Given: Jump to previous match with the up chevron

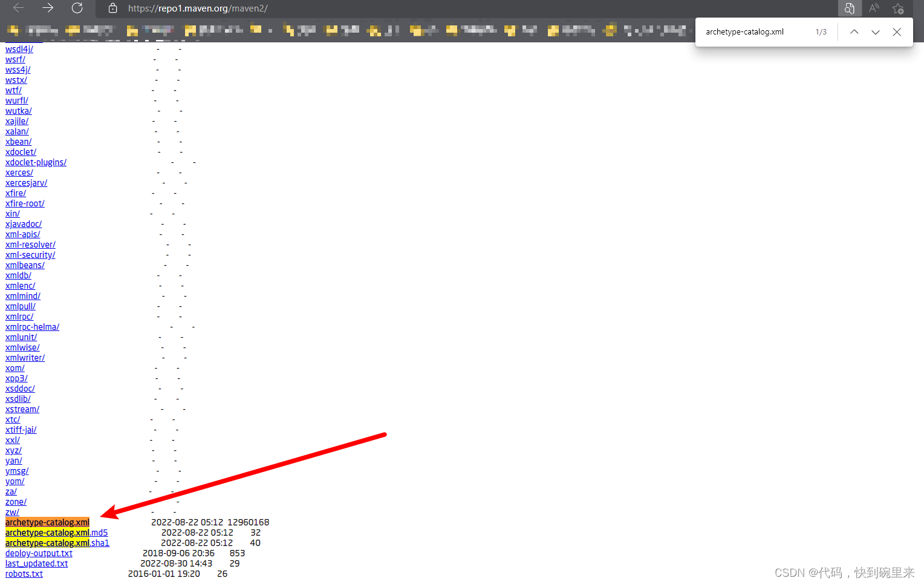Looking at the screenshot, I should point(854,31).
